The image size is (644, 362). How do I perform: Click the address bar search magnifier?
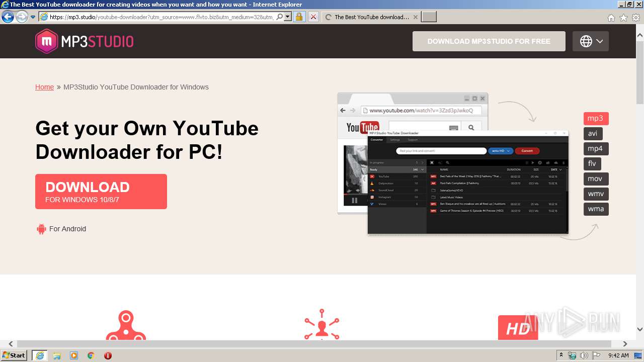pyautogui.click(x=280, y=17)
